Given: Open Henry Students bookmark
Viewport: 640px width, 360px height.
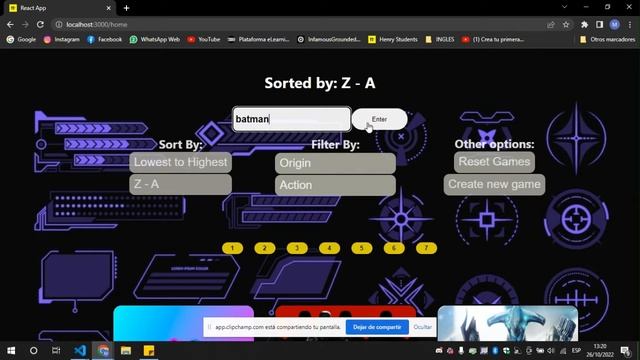Looking at the screenshot, I should click(393, 40).
